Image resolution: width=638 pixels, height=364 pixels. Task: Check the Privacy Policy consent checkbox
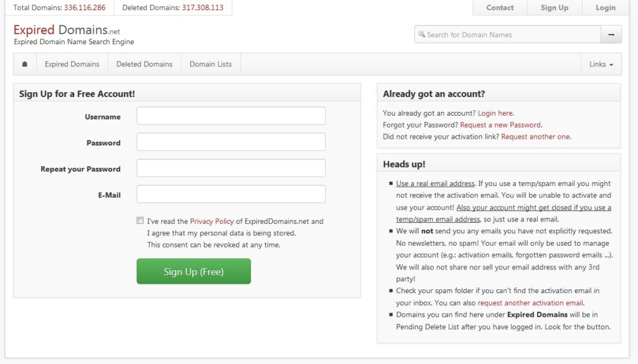tap(140, 220)
